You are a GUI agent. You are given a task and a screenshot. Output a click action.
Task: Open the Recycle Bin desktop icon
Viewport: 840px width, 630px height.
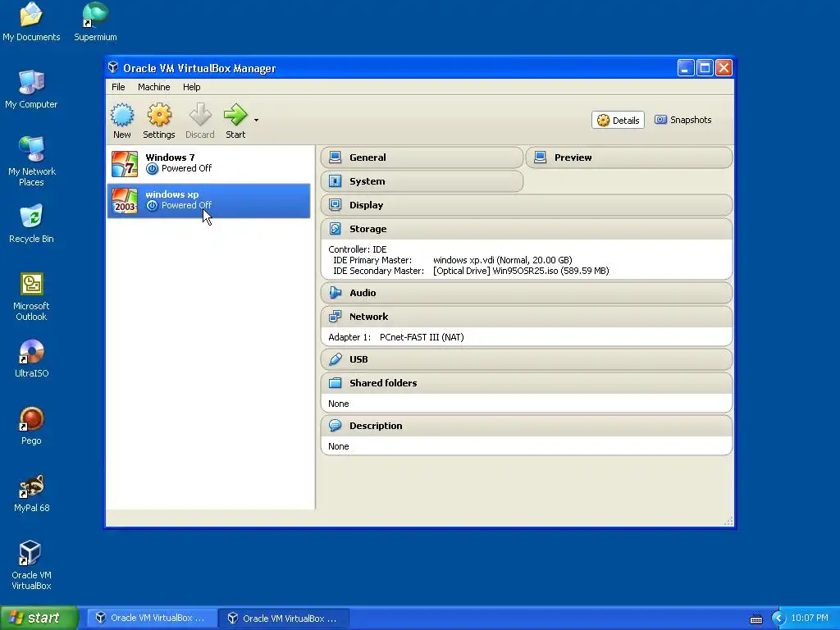(x=31, y=224)
